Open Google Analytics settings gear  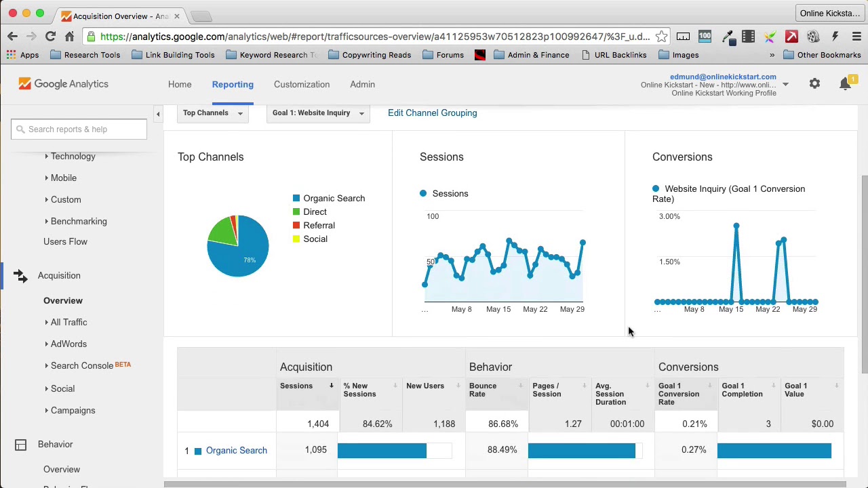[814, 84]
